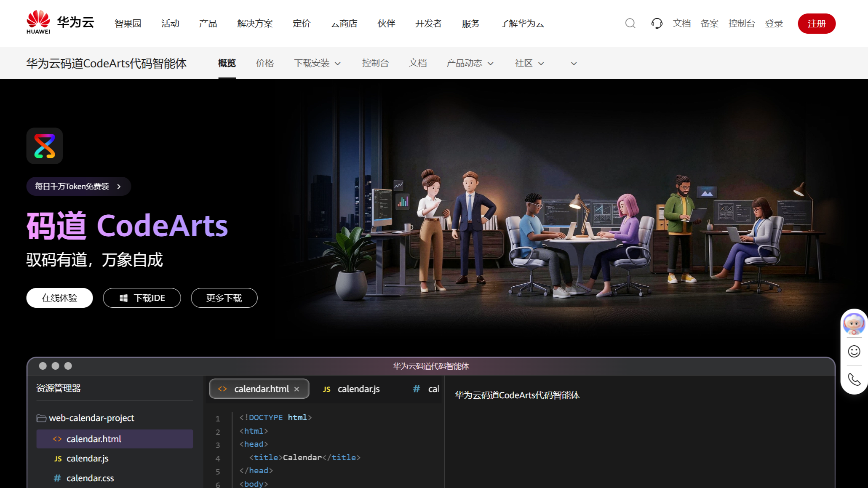Viewport: 868px width, 488px height.
Task: Click the 在线体验 button
Action: click(x=59, y=298)
